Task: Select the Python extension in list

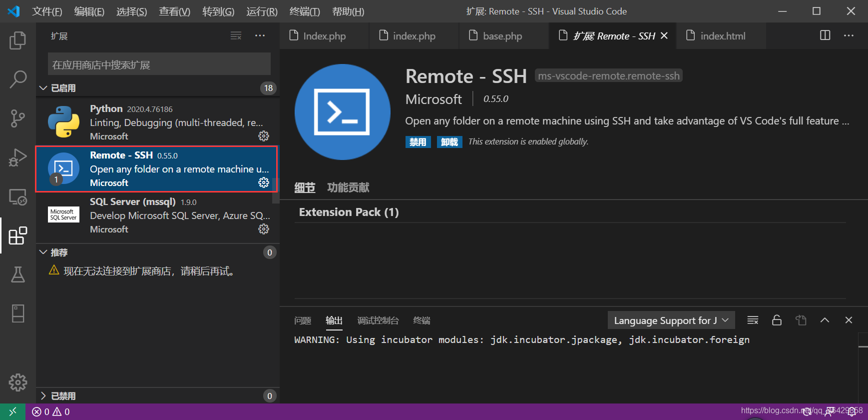Action: point(157,122)
